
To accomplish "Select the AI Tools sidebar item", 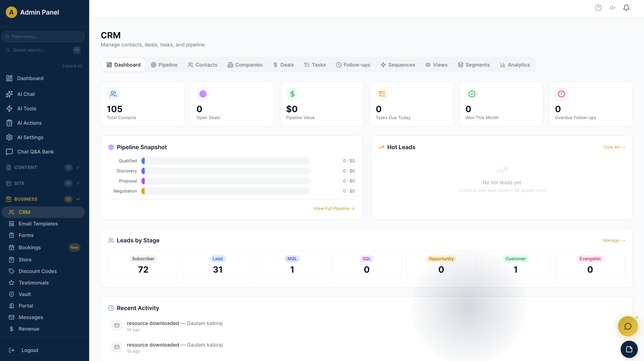I will tap(27, 109).
